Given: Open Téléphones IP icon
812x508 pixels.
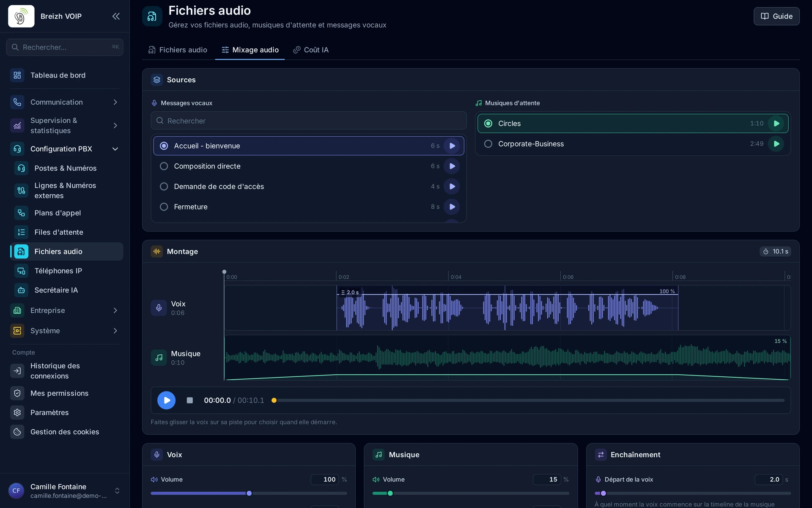Looking at the screenshot, I should [21, 271].
